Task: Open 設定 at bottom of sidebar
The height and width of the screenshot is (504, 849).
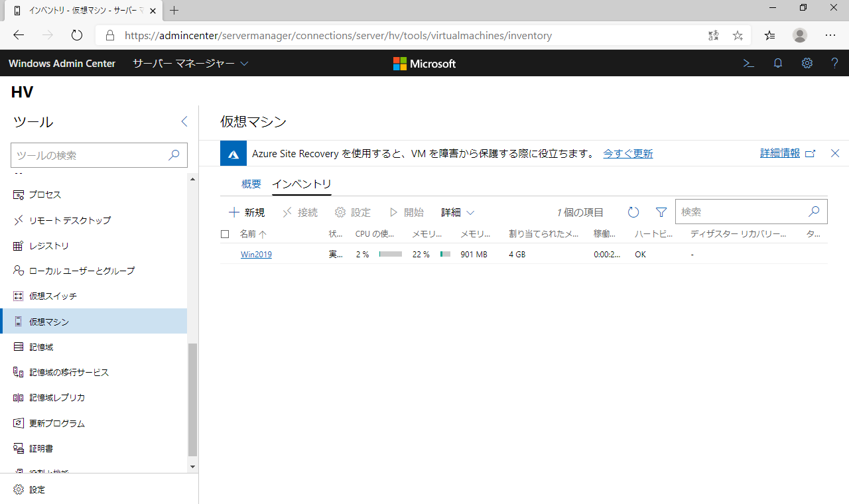Action: 29,489
